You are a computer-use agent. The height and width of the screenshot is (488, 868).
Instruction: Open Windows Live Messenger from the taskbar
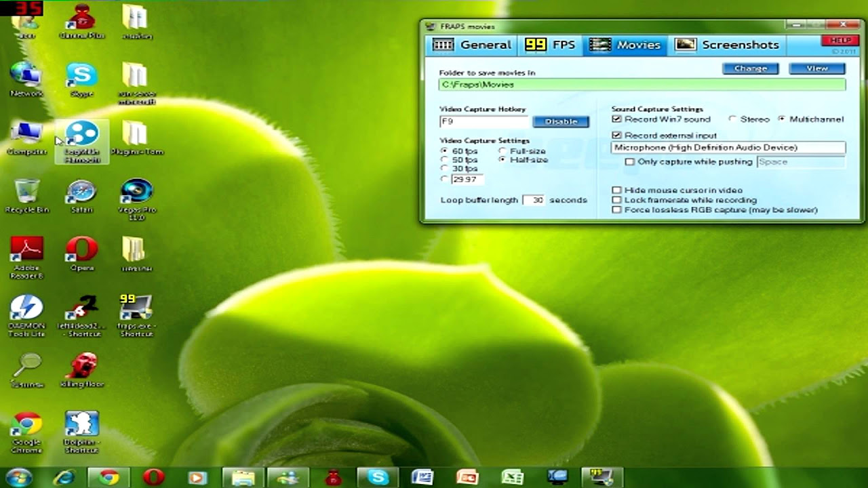tap(288, 477)
